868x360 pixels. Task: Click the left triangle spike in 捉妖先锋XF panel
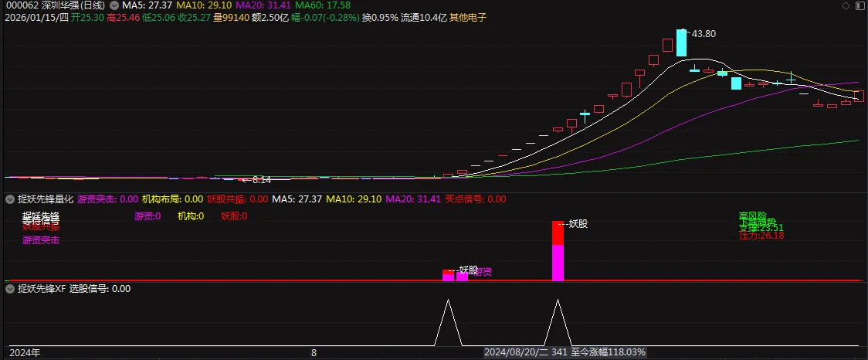448,322
